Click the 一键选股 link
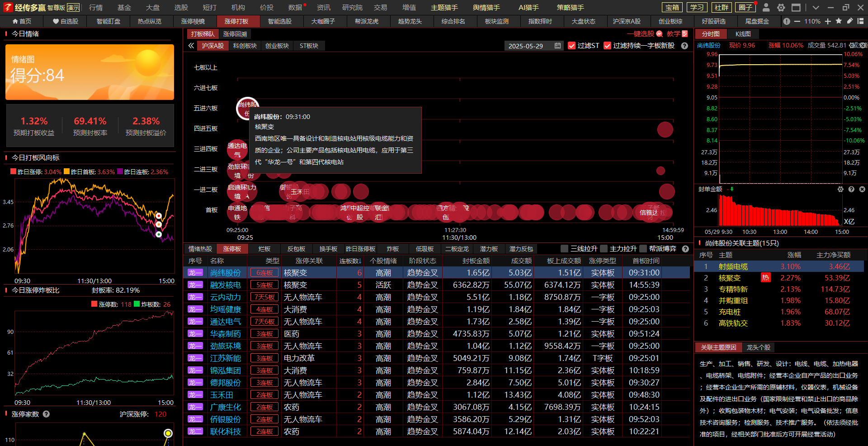The height and width of the screenshot is (446, 868). 640,34
